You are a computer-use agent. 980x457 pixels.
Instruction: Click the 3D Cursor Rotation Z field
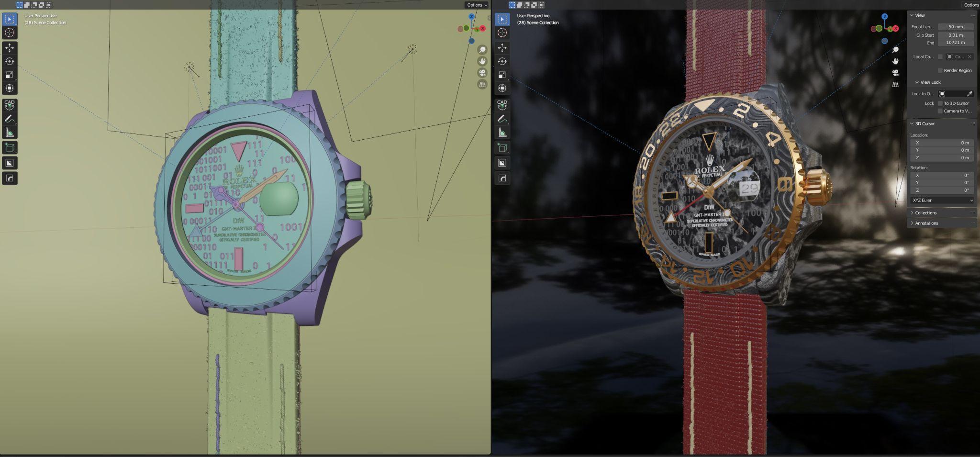[x=942, y=190]
